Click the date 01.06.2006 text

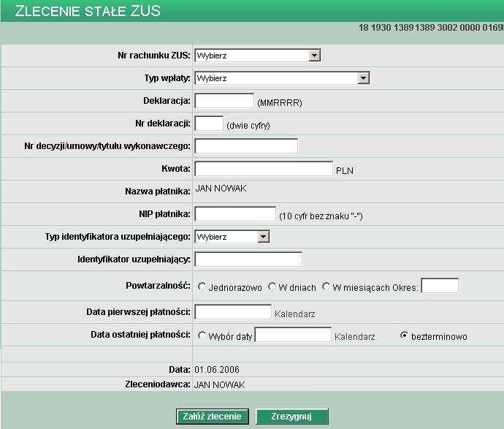pos(217,370)
